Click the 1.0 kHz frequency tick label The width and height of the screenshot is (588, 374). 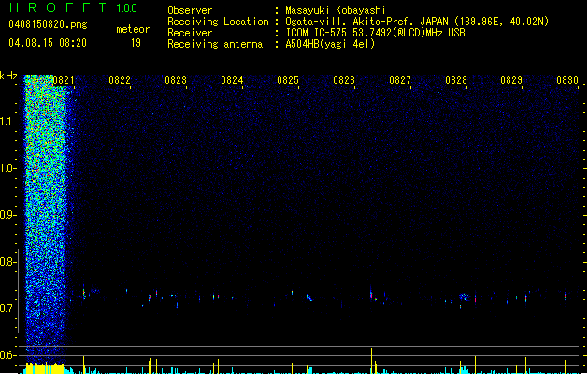(x=7, y=168)
